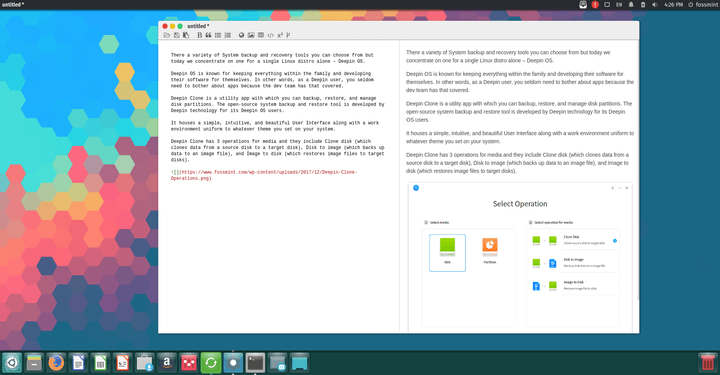Open the terminal from the dock
The height and width of the screenshot is (375, 720).
pos(255,363)
